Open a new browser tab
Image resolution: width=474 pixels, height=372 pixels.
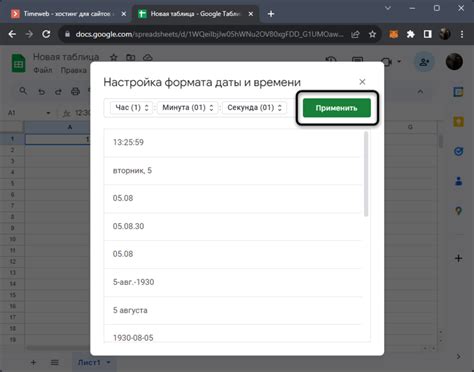pyautogui.click(x=271, y=14)
